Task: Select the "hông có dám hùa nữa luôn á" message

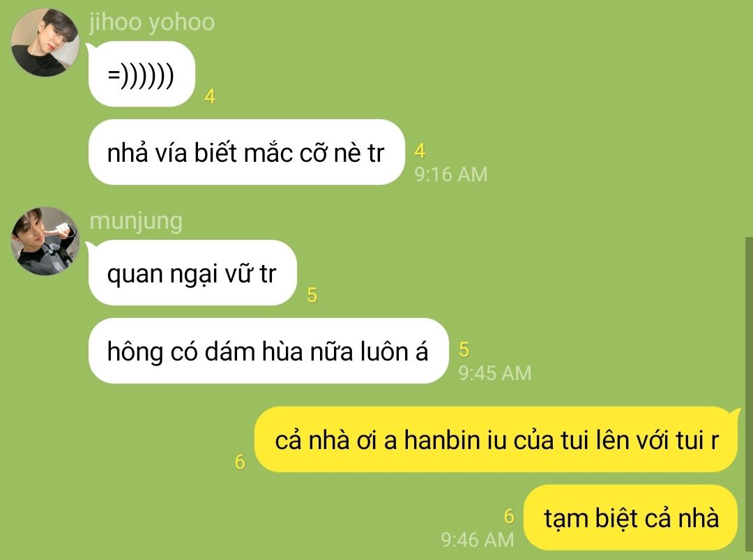Action: (x=268, y=351)
